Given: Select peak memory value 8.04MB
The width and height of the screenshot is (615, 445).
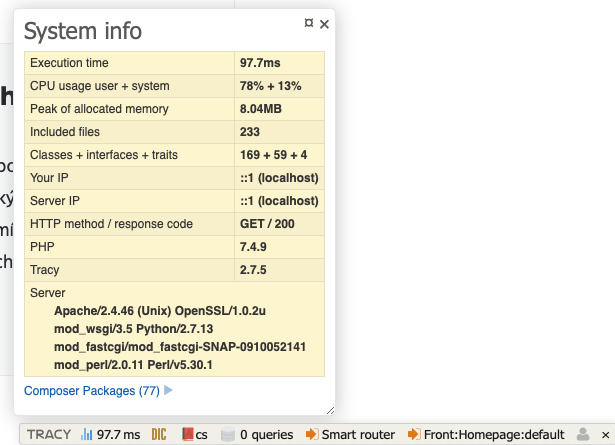Looking at the screenshot, I should (260, 109).
